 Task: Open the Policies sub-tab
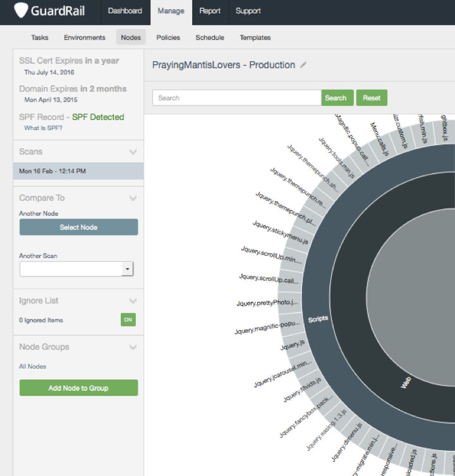(168, 37)
